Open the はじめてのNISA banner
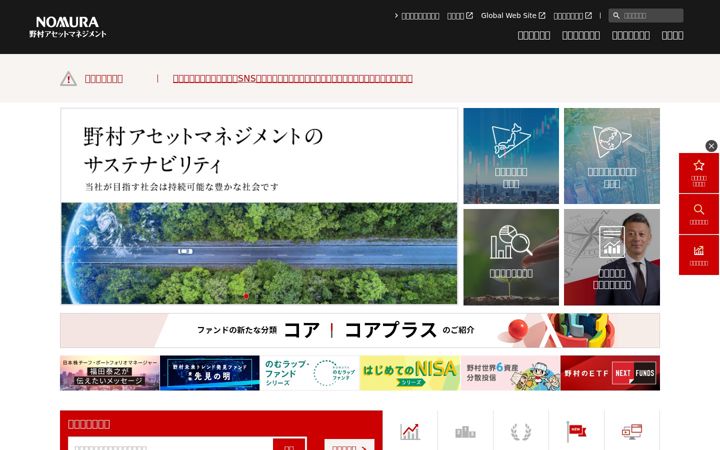This screenshot has width=720, height=450. pyautogui.click(x=410, y=373)
